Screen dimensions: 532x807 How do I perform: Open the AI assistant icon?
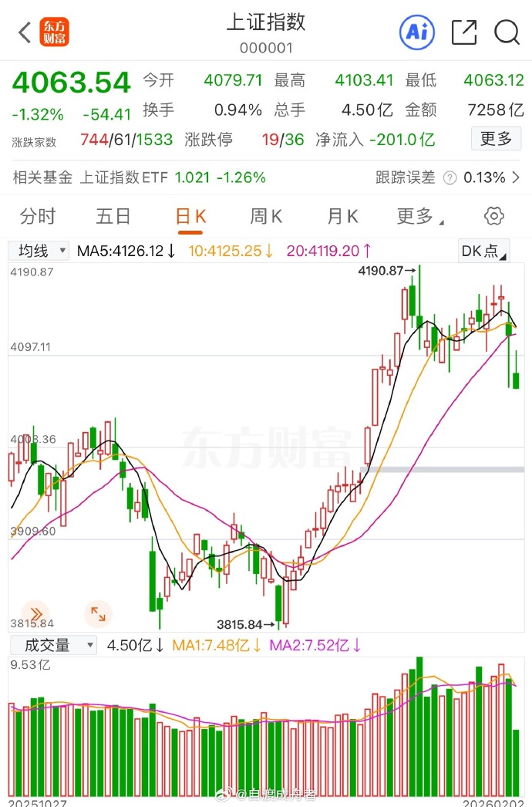tap(416, 32)
